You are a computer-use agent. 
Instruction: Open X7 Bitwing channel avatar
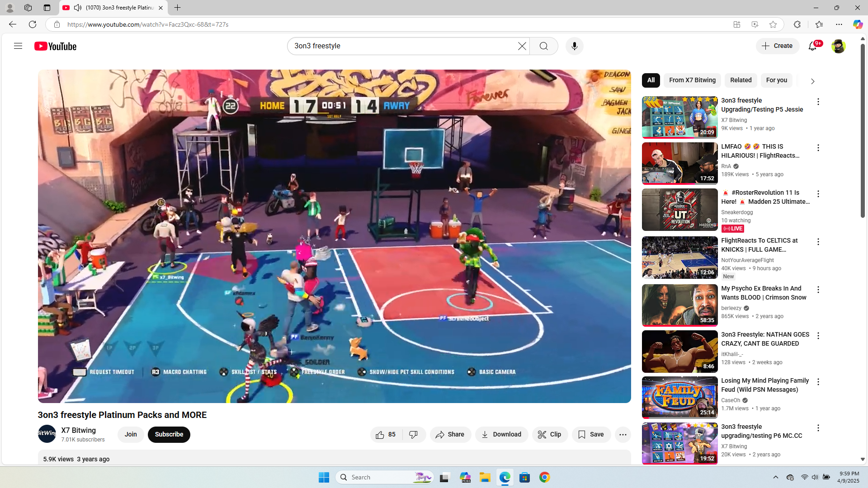pos(47,434)
